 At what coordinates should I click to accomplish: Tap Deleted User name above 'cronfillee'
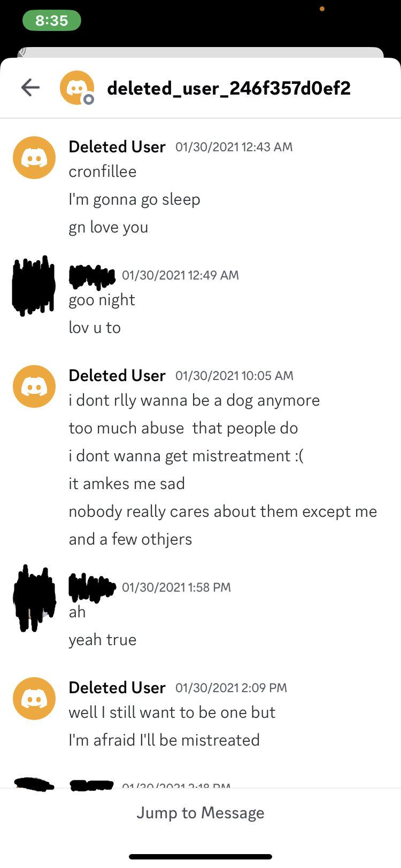pos(117,147)
